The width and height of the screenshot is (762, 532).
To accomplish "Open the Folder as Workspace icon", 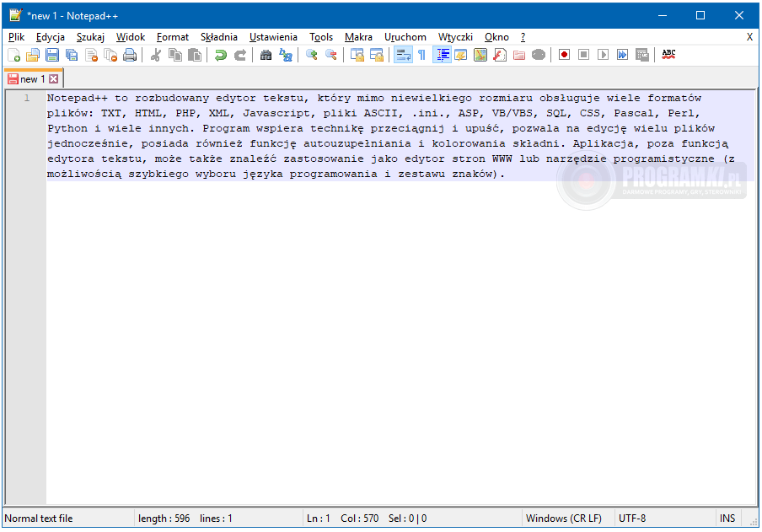I will [519, 55].
